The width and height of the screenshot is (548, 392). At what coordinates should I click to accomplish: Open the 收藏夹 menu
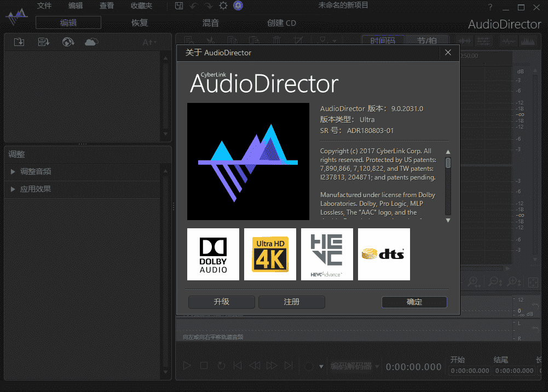[x=141, y=5]
